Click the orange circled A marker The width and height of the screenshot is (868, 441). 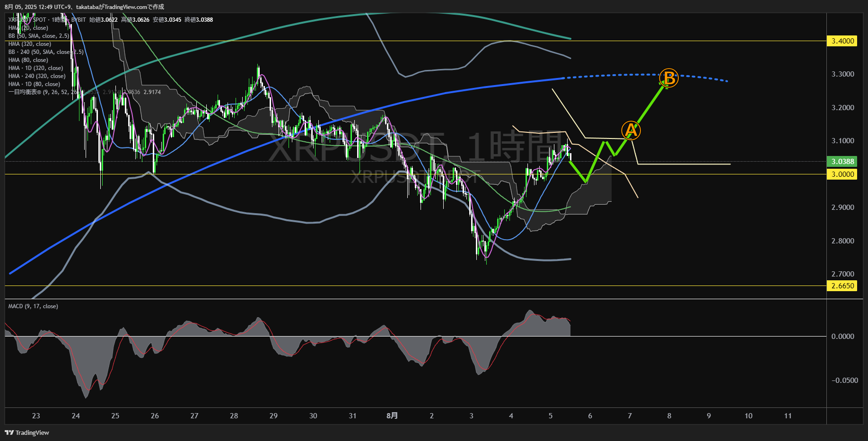(x=631, y=130)
